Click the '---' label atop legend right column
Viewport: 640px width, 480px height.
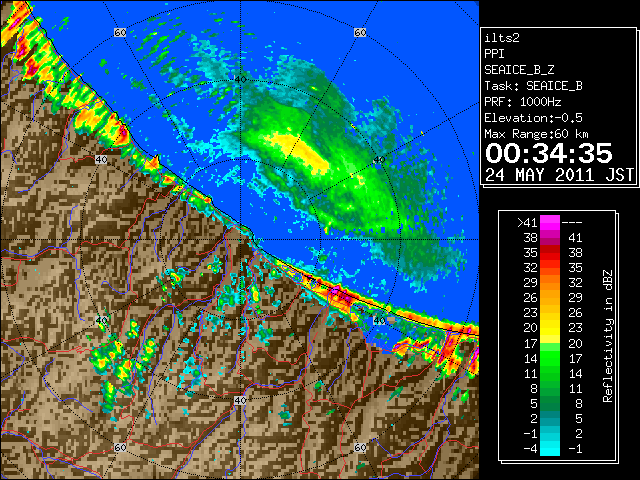[x=572, y=223]
